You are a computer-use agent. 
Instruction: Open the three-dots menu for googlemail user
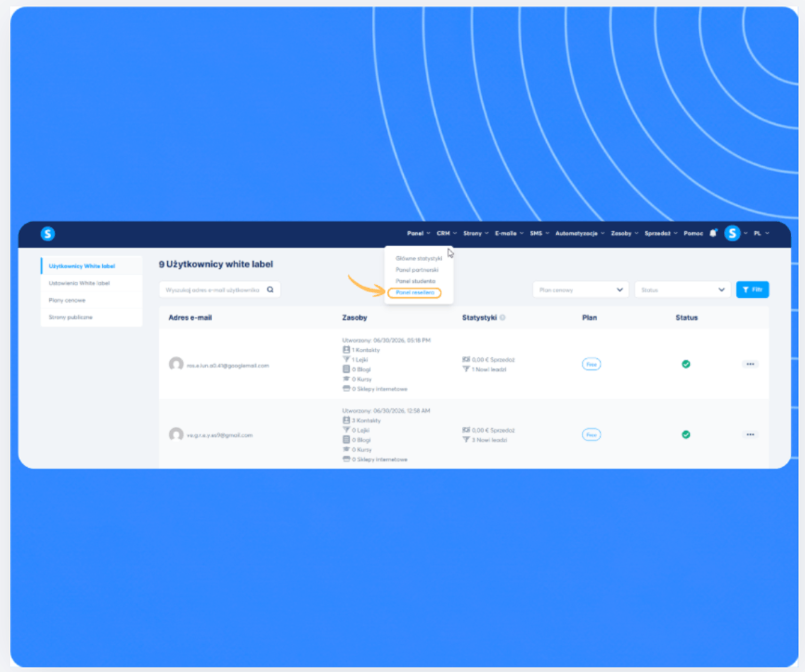click(750, 364)
